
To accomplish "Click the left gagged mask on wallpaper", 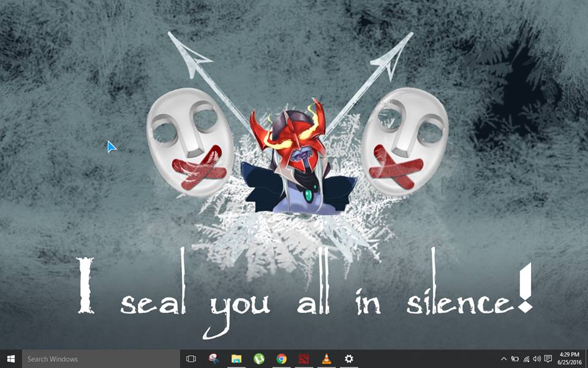I will pyautogui.click(x=189, y=141).
